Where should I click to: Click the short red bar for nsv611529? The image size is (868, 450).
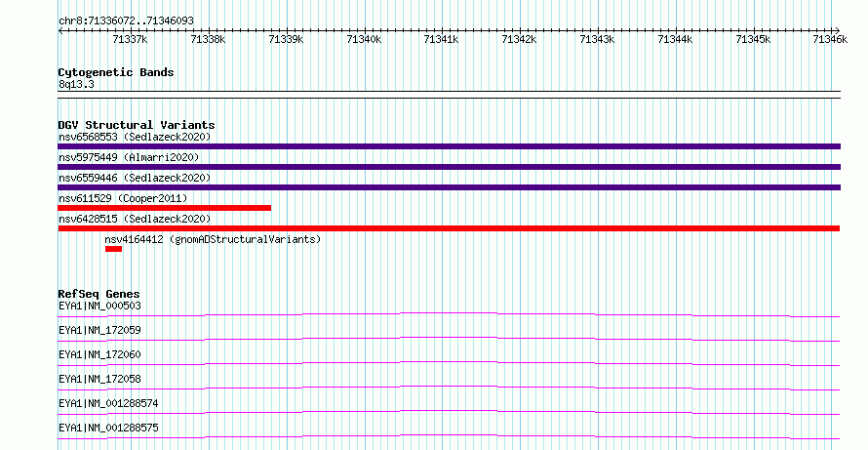click(x=165, y=208)
